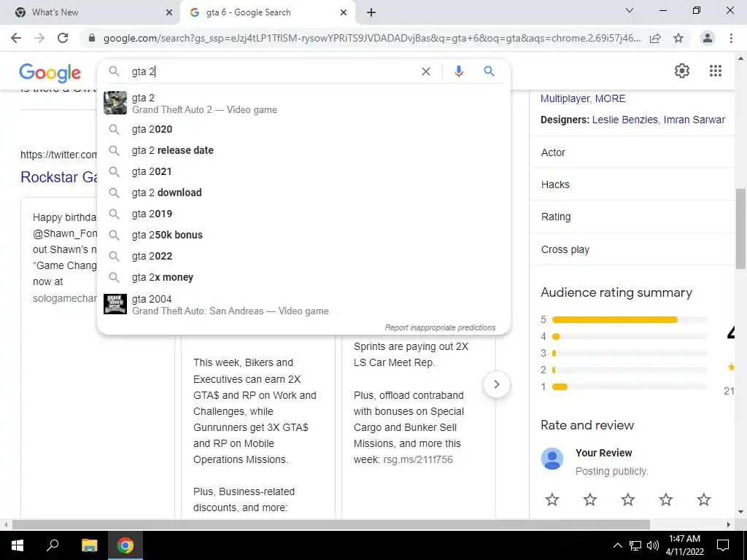Rate five stars in Your Review
Screen dimensions: 747x560
(x=704, y=499)
